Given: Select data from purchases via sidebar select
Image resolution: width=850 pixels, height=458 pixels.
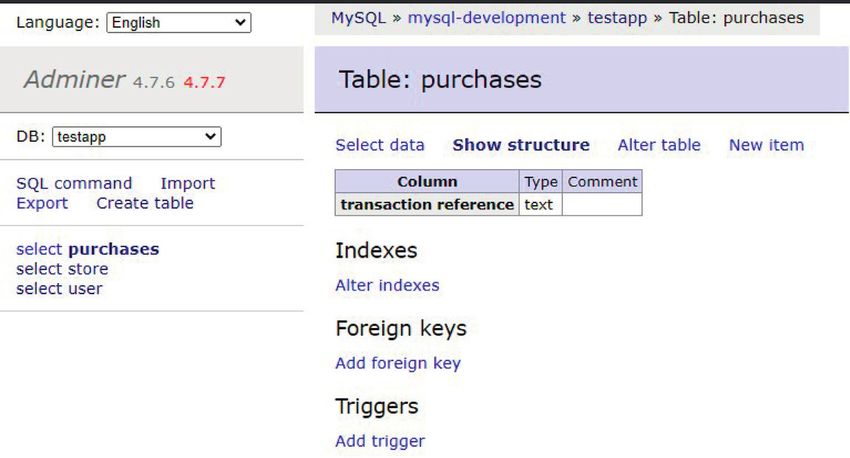Looking at the screenshot, I should (39, 249).
